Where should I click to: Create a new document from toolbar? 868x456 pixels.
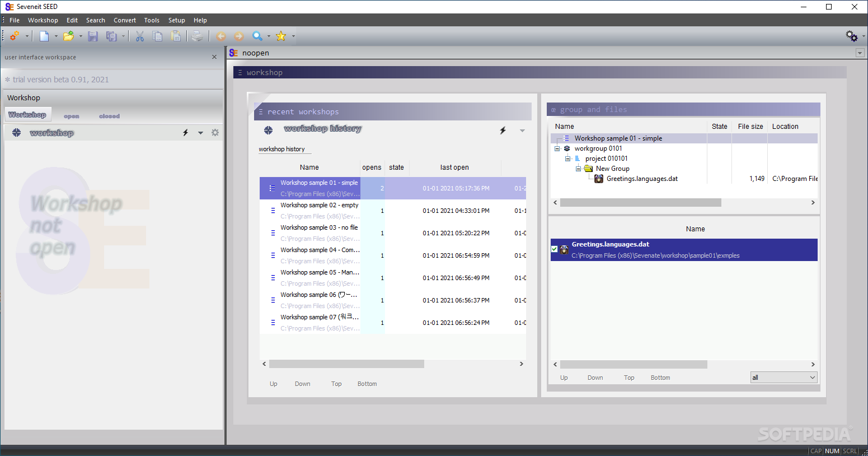click(44, 36)
